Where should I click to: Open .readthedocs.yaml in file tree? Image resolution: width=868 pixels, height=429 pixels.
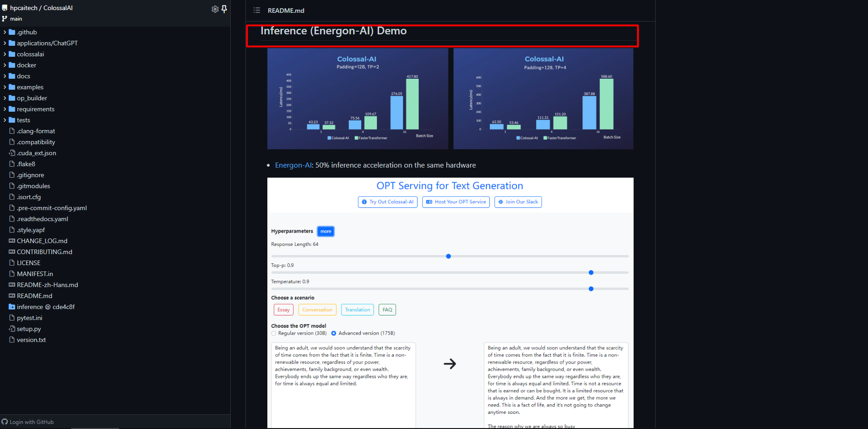click(x=43, y=219)
